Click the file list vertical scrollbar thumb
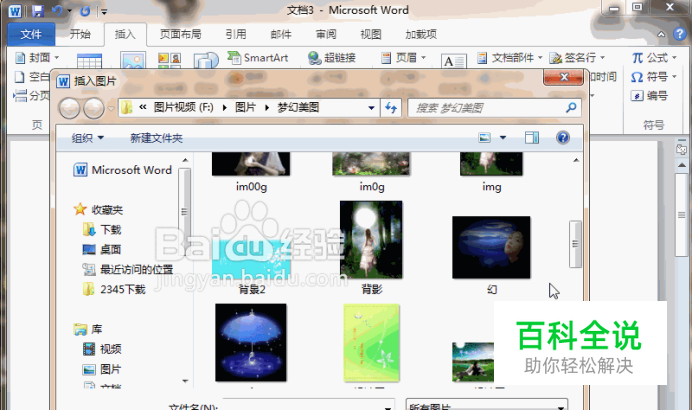692x410 pixels. (575, 244)
